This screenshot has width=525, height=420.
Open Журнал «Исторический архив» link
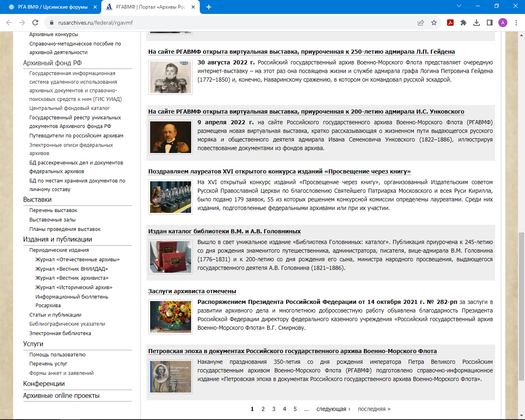coord(74,288)
